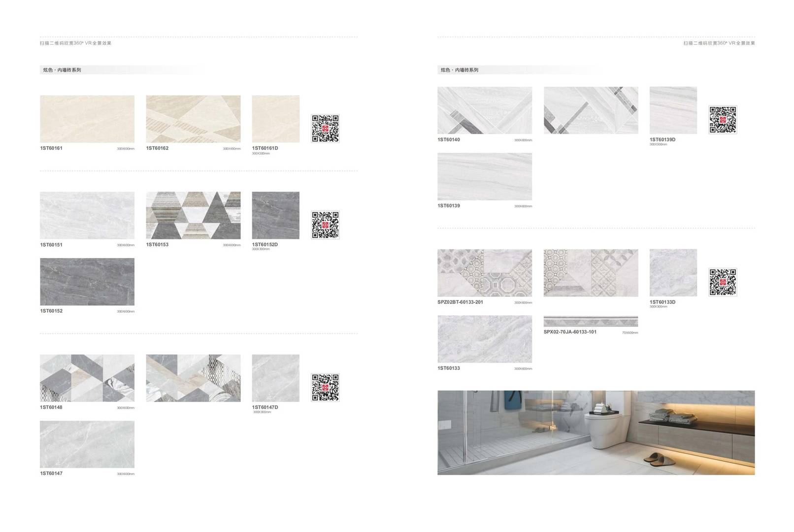This screenshot has height=532, width=794.
Task: Click the QR code beside tile 1ST60133D
Action: [x=723, y=282]
